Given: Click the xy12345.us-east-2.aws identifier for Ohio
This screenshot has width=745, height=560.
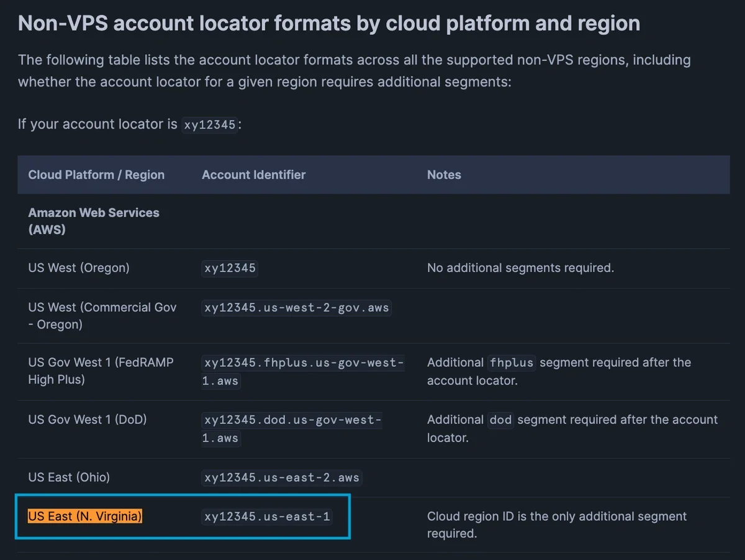Looking at the screenshot, I should [x=281, y=478].
